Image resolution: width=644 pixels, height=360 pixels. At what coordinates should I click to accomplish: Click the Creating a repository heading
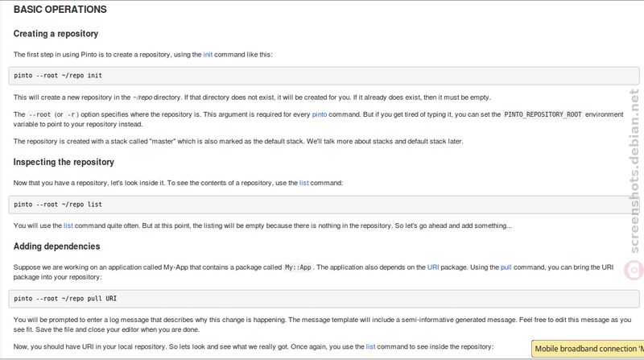pos(56,34)
